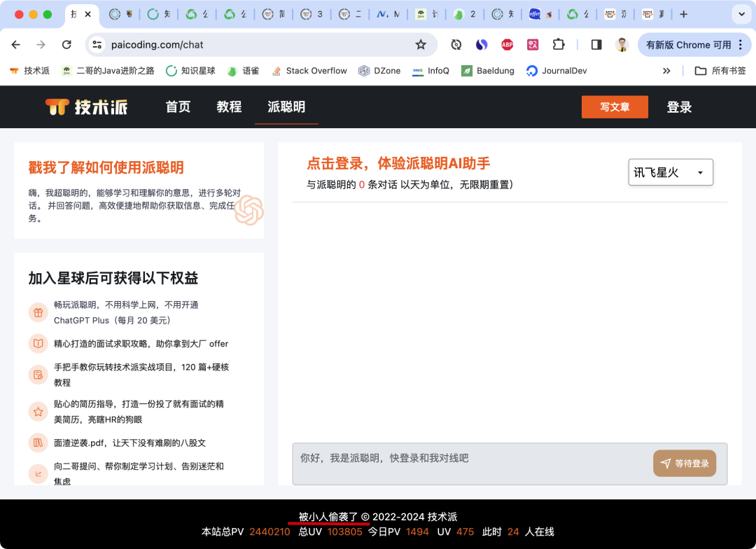Close the current active tab

[87, 15]
